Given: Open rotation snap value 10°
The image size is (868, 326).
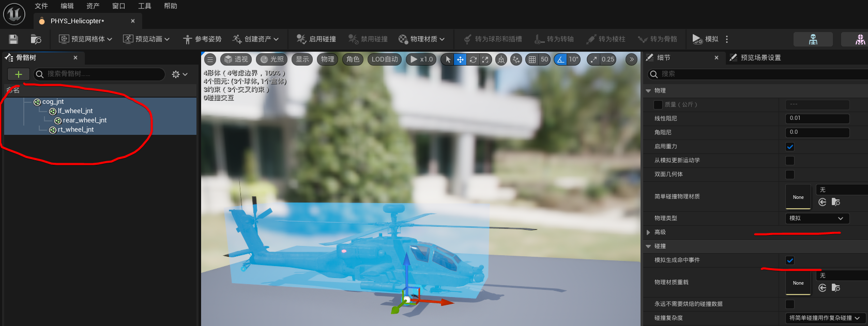Looking at the screenshot, I should [x=573, y=59].
